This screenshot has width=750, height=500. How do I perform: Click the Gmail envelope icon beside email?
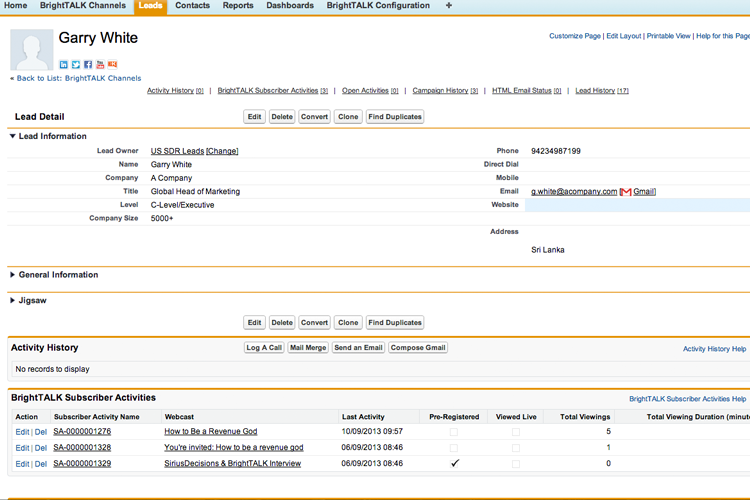click(626, 192)
